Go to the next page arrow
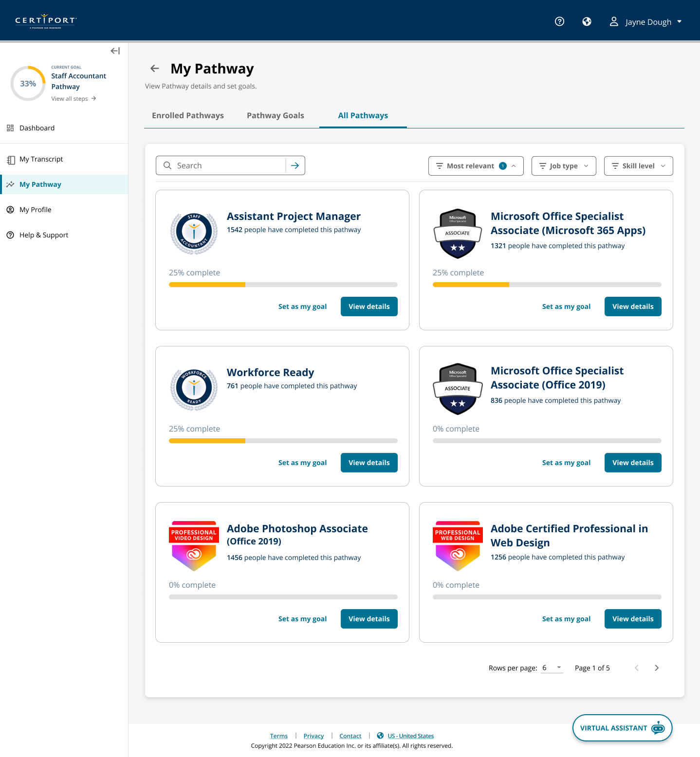 coord(657,668)
